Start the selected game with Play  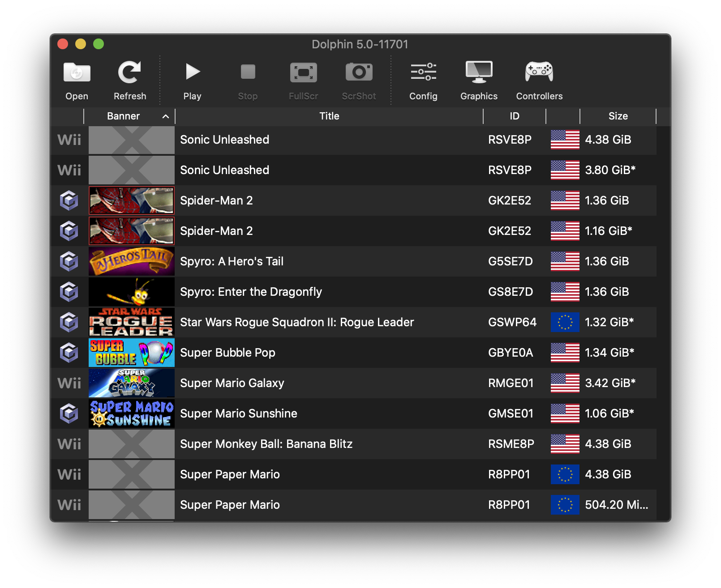coord(192,81)
